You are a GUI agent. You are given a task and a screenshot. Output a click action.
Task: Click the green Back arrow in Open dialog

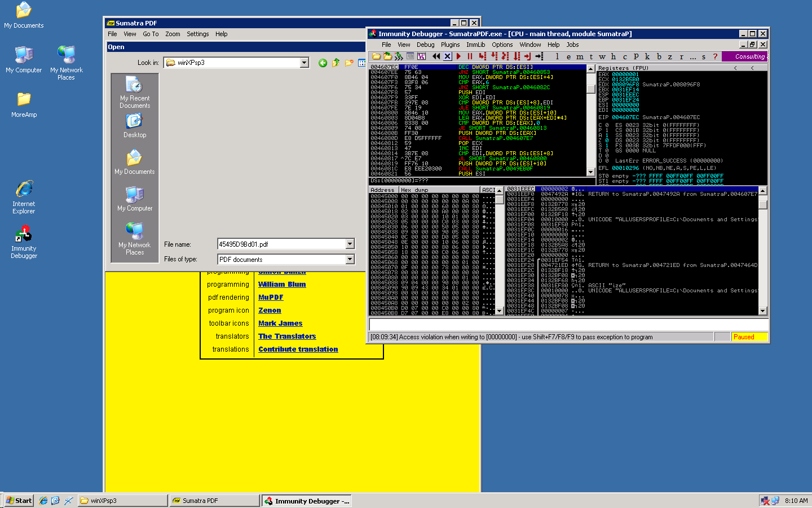(323, 63)
